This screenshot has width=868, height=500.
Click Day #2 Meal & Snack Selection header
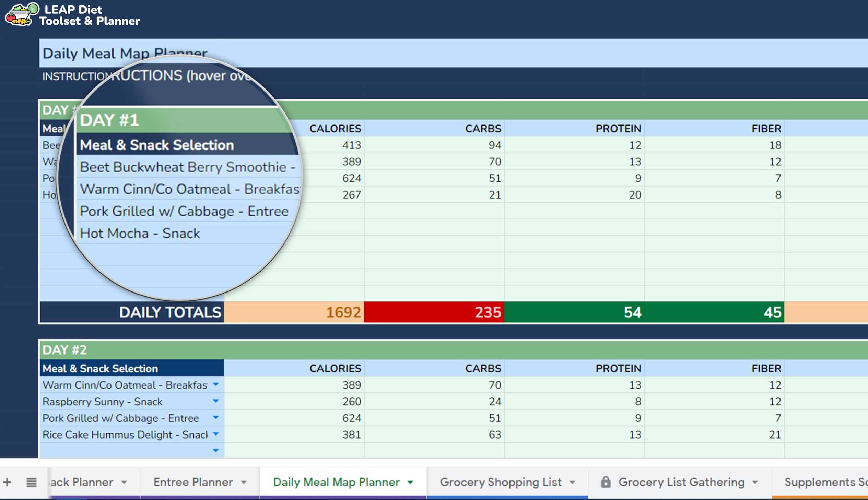[x=132, y=368]
